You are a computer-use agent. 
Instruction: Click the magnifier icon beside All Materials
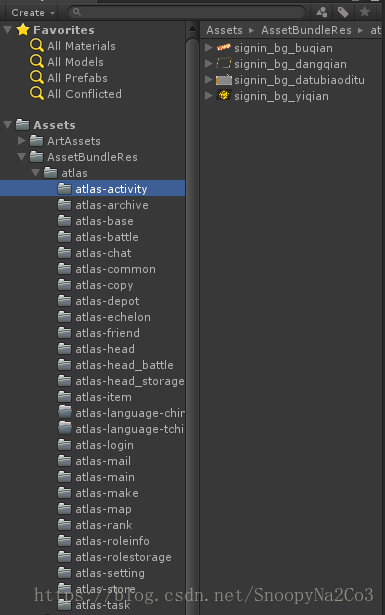[37, 46]
